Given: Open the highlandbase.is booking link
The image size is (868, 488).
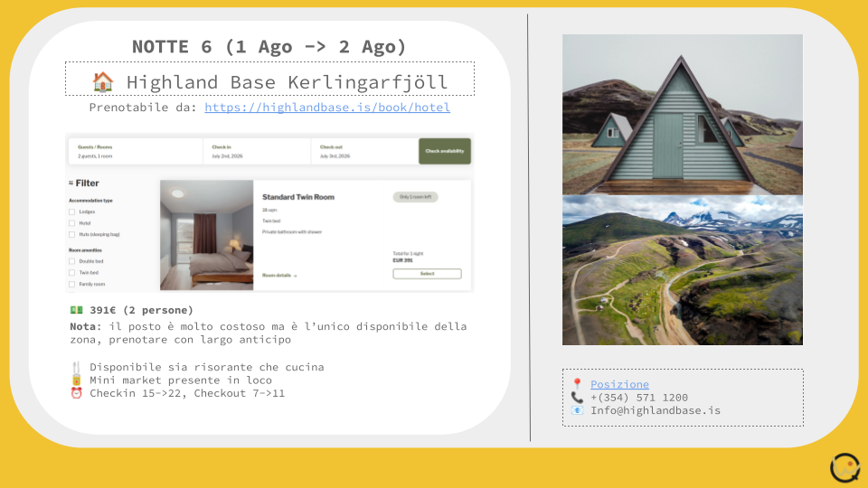Looking at the screenshot, I should pyautogui.click(x=327, y=108).
